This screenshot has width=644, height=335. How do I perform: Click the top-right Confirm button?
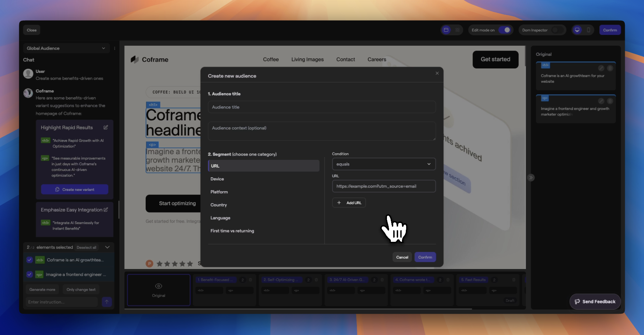pos(610,30)
